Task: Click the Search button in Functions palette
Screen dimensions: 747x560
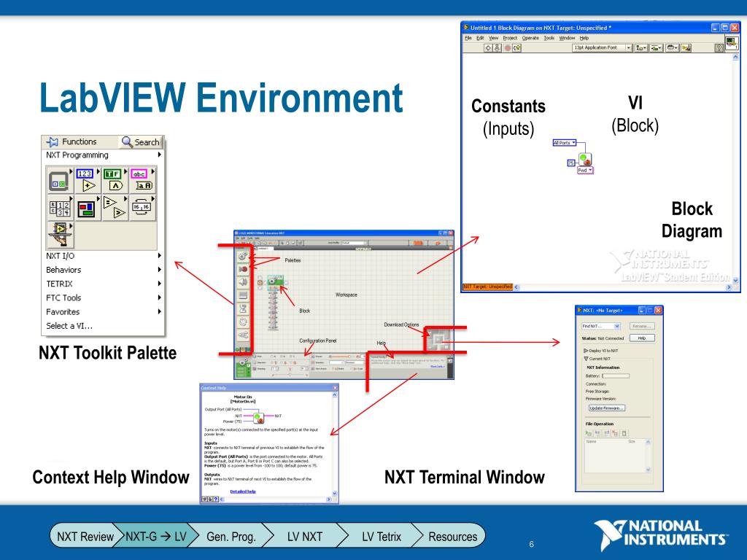Action: (141, 142)
